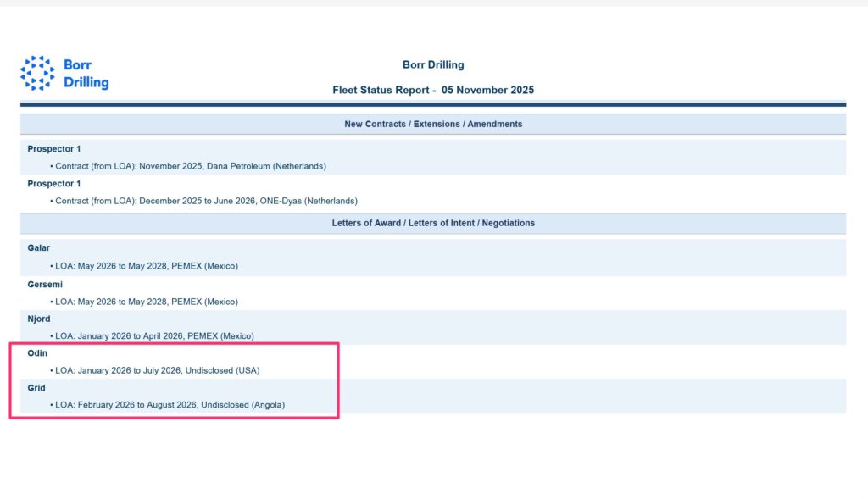Select the second Prospector 1 rig name
The image size is (868, 499).
point(54,184)
